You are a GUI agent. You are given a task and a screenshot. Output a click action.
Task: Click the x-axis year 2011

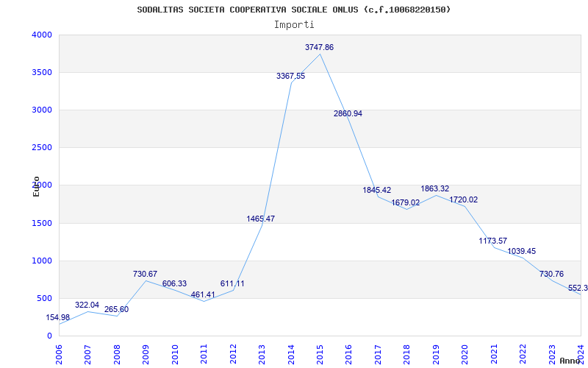click(204, 354)
